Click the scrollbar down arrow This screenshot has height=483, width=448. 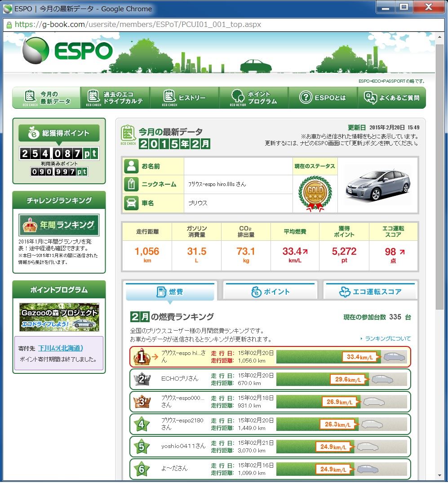[439, 476]
